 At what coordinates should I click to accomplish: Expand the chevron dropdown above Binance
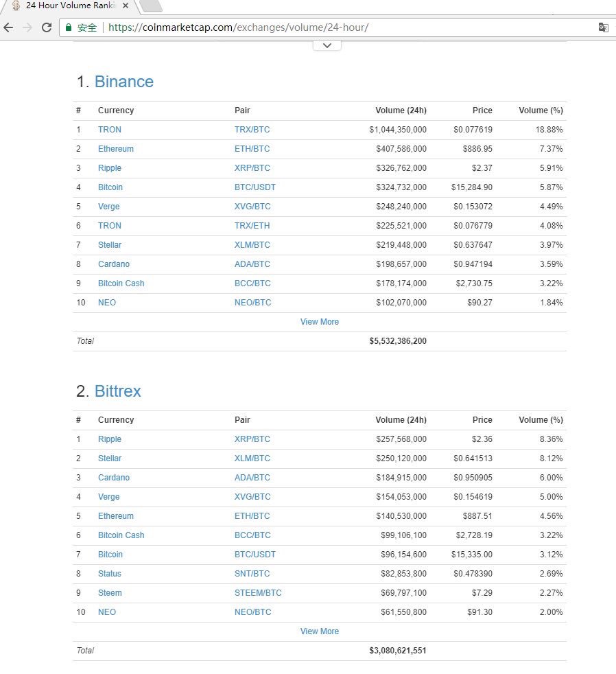327,45
